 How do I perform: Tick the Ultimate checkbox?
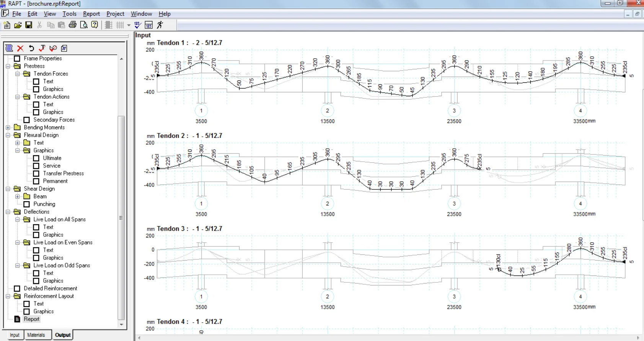tap(36, 158)
